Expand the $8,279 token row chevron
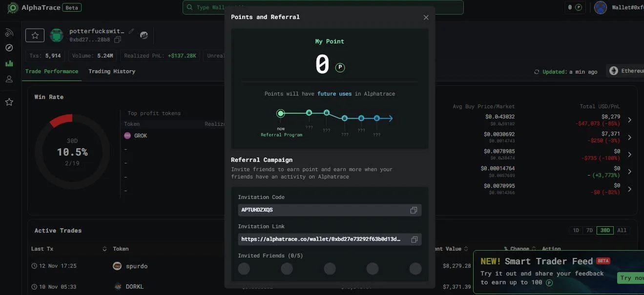 pyautogui.click(x=629, y=120)
